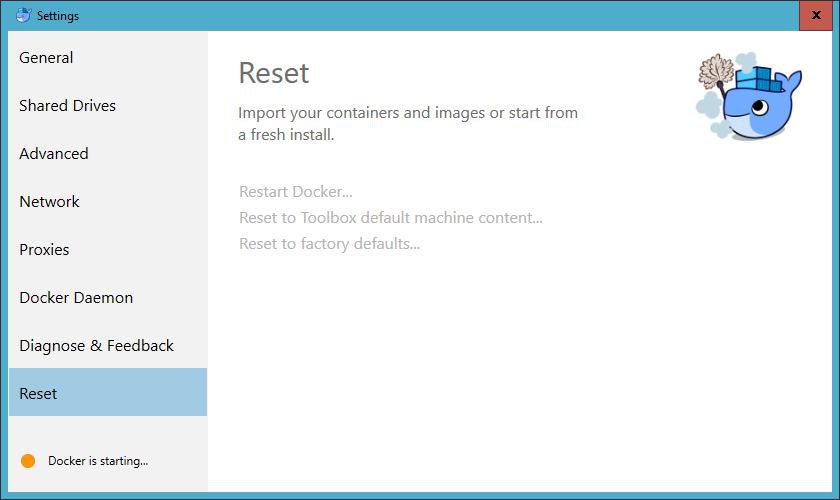840x500 pixels.
Task: Close the Settings window
Action: pyautogui.click(x=816, y=15)
